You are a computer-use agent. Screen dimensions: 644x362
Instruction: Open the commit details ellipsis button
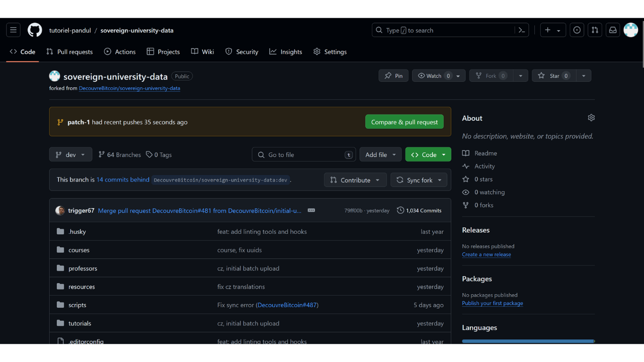click(311, 210)
